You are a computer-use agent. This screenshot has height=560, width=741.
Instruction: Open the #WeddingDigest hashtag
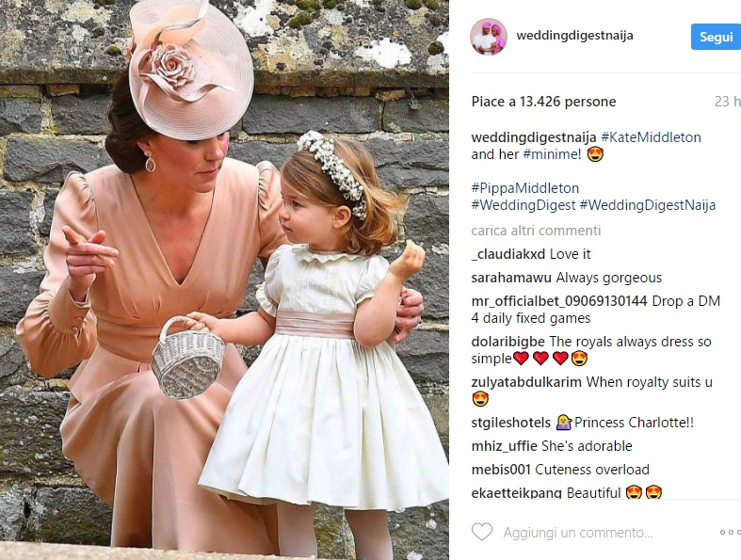coord(524,205)
